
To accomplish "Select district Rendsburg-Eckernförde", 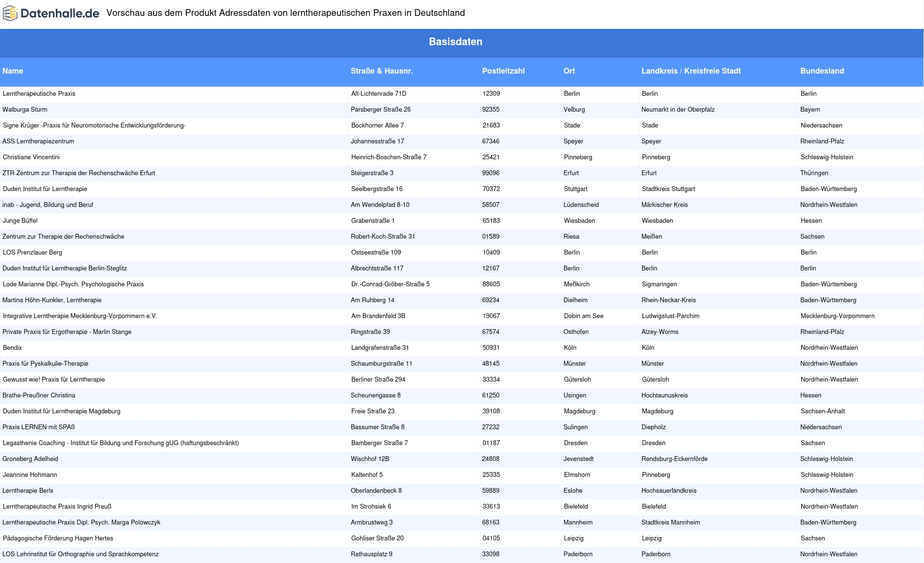I will coord(675,459).
